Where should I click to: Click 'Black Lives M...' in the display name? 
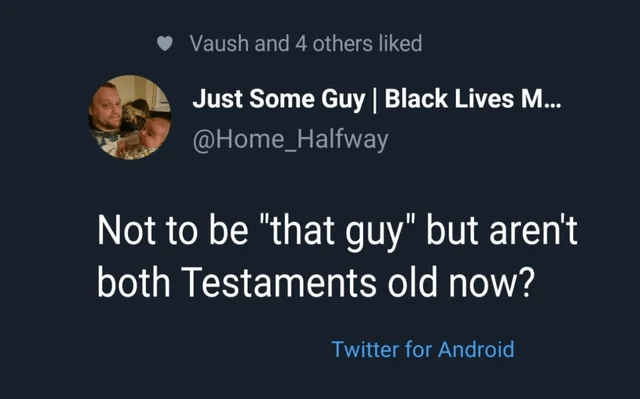[x=473, y=99]
